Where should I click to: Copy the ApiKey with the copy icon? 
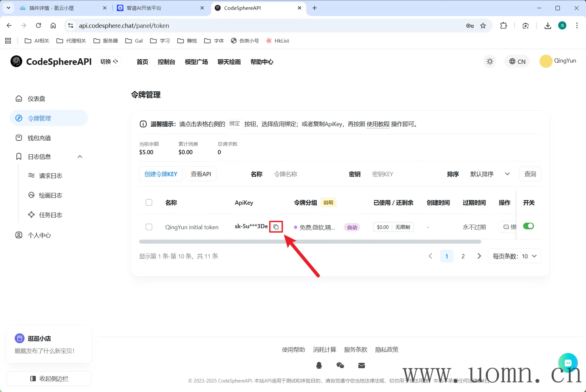tap(276, 227)
